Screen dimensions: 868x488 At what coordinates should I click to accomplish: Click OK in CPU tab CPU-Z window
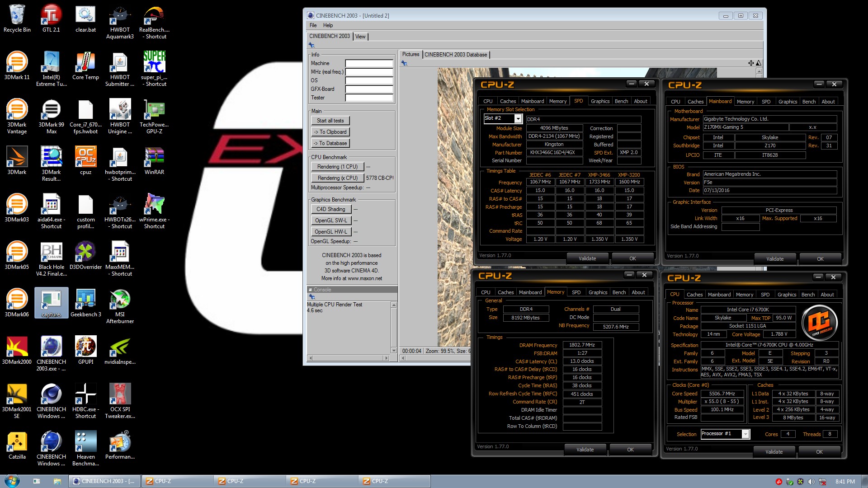tap(819, 452)
